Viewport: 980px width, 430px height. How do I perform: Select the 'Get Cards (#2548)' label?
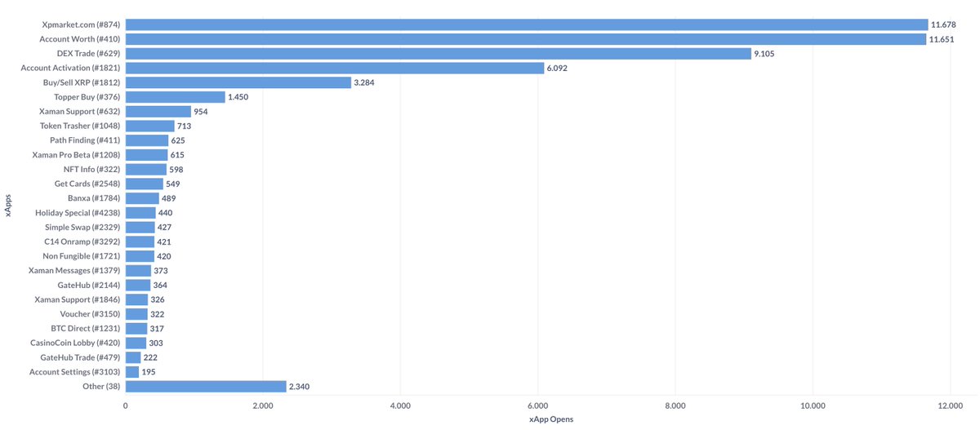point(87,184)
